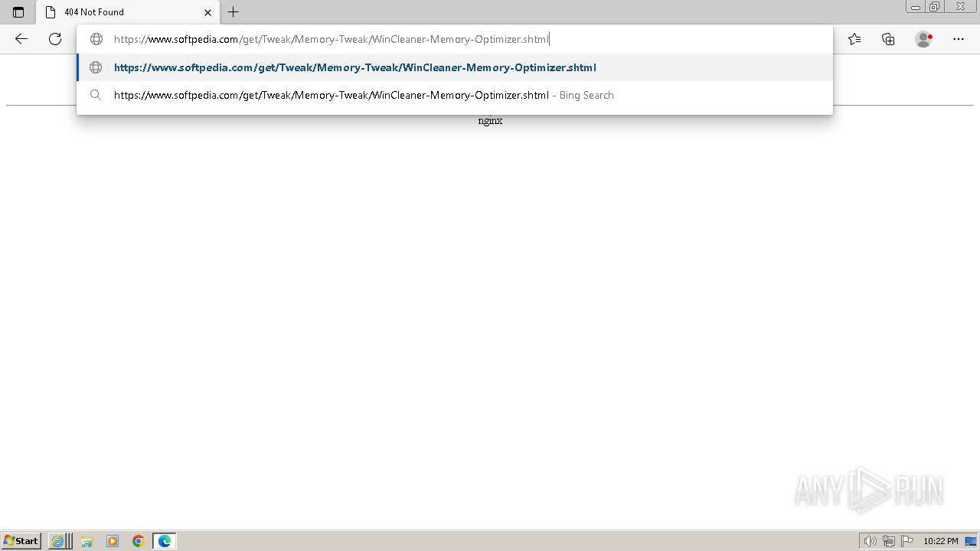
Task: Close the 404 Not Found tab
Action: tap(207, 12)
